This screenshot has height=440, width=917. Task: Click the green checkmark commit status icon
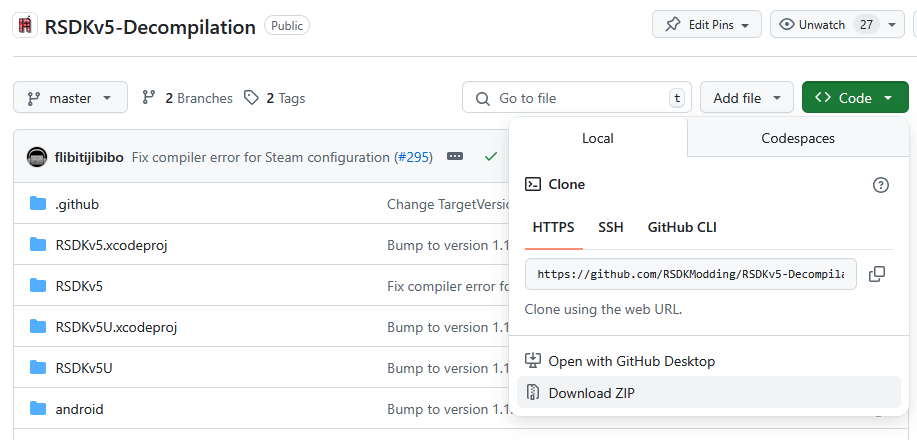click(x=491, y=156)
